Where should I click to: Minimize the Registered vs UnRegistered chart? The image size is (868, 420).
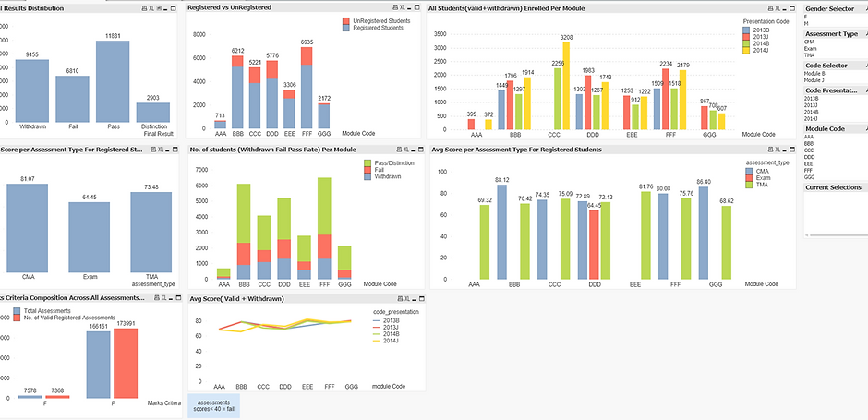410,7
